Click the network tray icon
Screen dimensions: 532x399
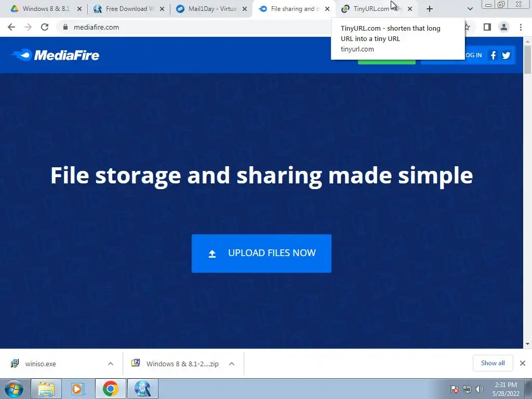click(467, 389)
